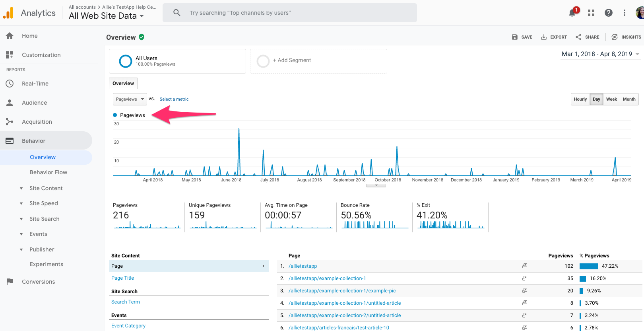Open the date range picker
Screen dimensions: 644x331
[x=600, y=54]
